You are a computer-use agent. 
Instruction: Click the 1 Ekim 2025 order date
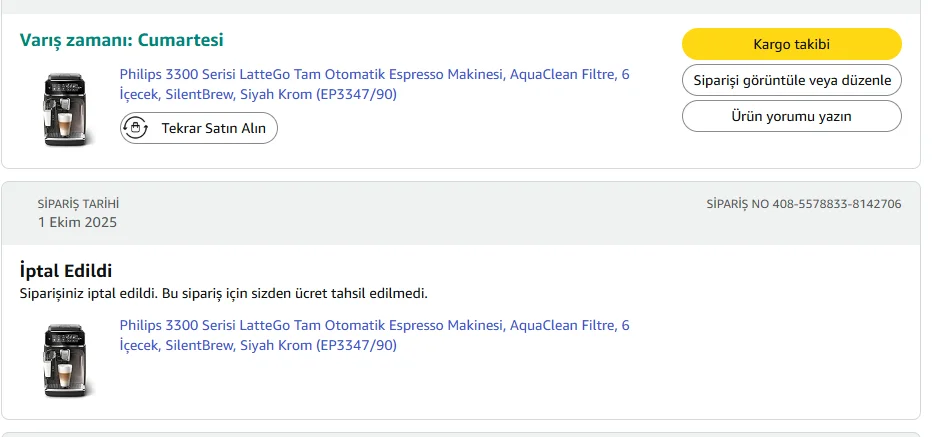click(77, 222)
